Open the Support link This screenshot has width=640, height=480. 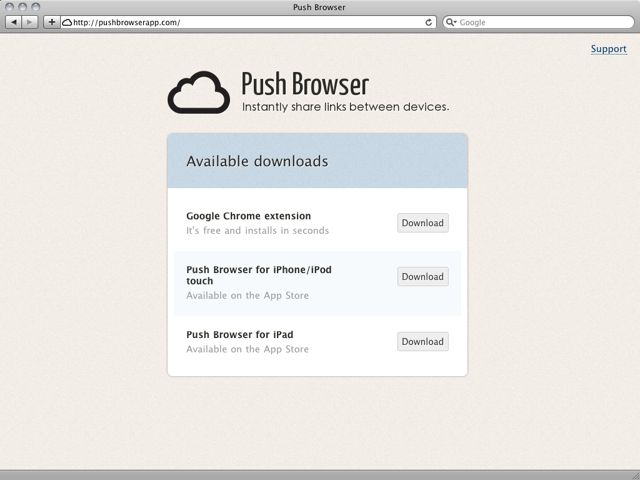(609, 49)
